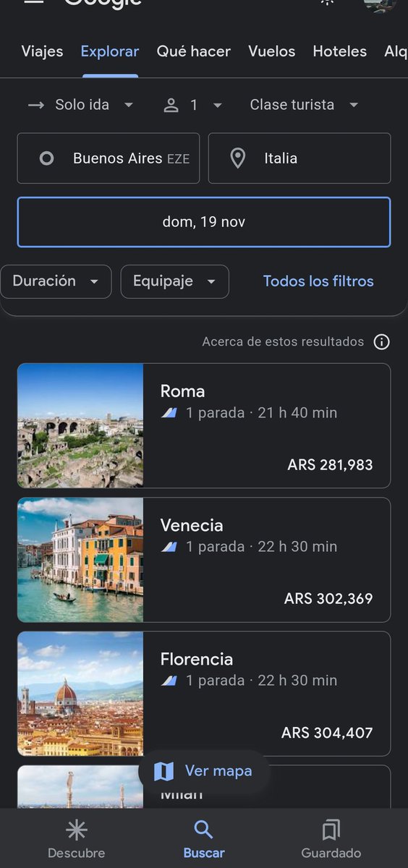Image resolution: width=408 pixels, height=868 pixels.
Task: Tap the origin circle icon by Buenos Aires
Action: pos(46,158)
